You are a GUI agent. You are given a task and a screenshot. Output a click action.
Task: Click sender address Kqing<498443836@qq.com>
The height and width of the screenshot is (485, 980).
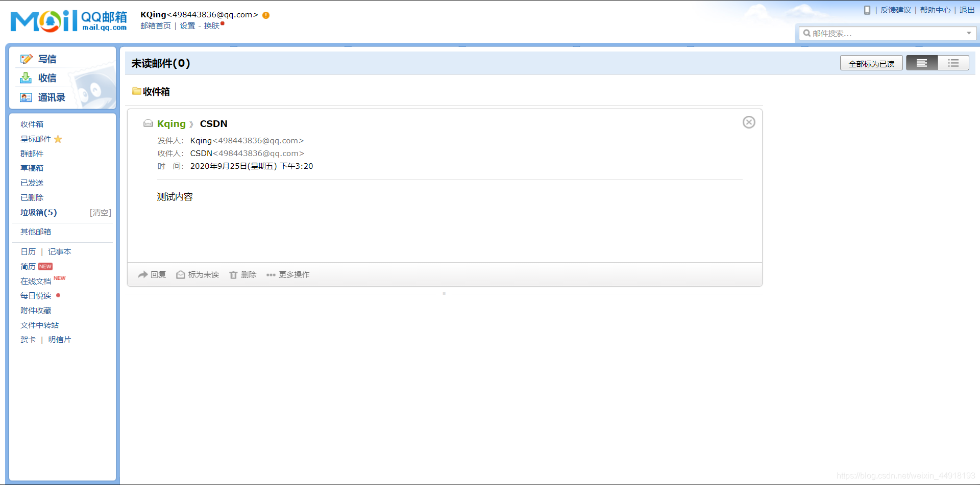(x=247, y=141)
